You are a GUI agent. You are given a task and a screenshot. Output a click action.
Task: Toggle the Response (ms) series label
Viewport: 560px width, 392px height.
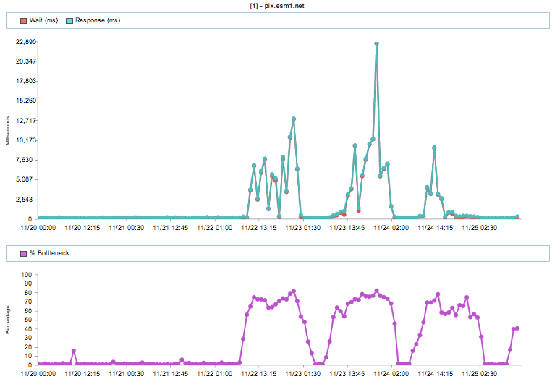98,20
